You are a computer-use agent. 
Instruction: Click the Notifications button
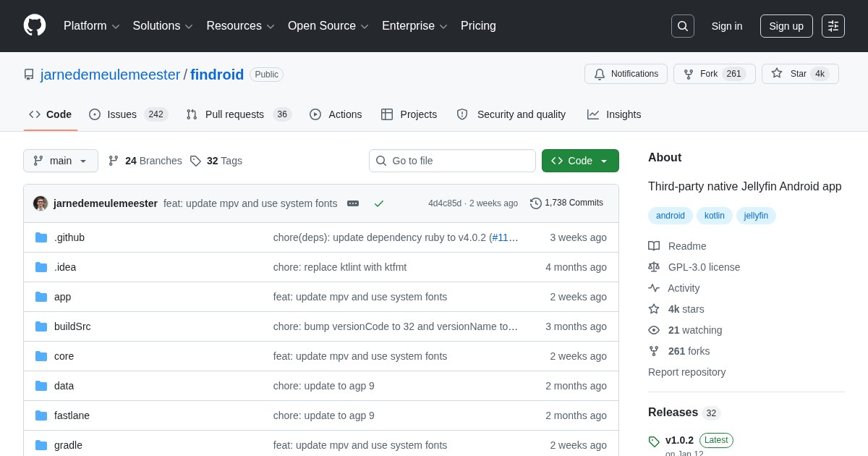(626, 74)
